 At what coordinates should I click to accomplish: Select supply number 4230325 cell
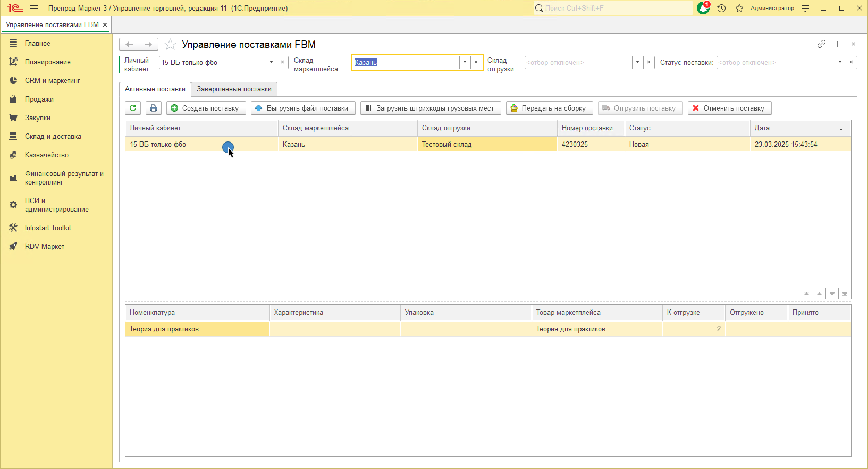point(591,144)
